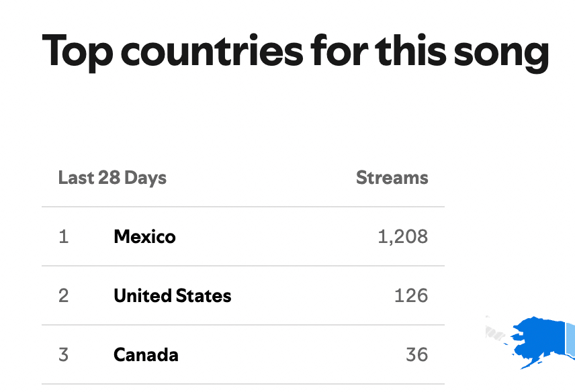575x392 pixels.
Task: Click the 126 streams value
Action: [x=411, y=296]
